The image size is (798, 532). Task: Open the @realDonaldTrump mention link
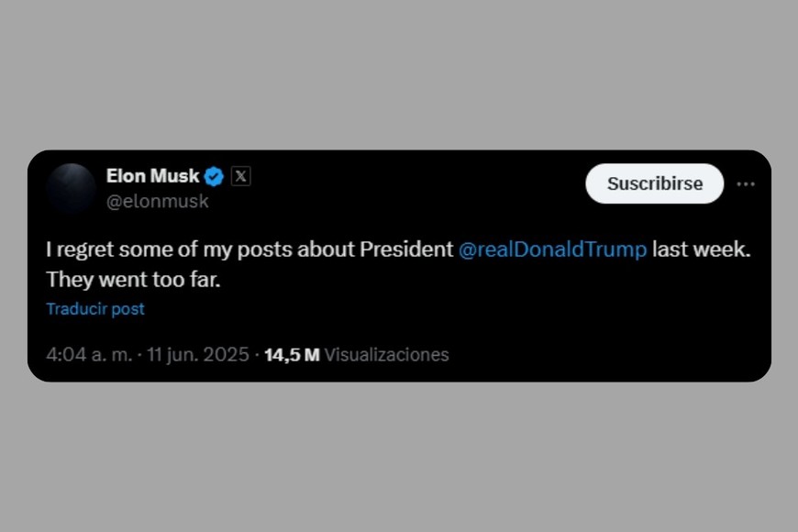[552, 249]
